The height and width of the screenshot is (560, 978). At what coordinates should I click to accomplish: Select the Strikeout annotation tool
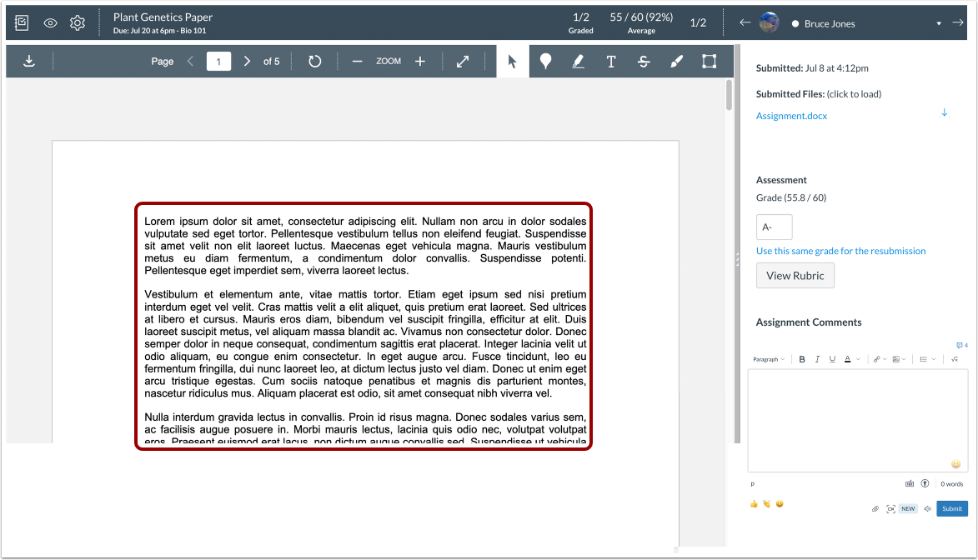(644, 60)
